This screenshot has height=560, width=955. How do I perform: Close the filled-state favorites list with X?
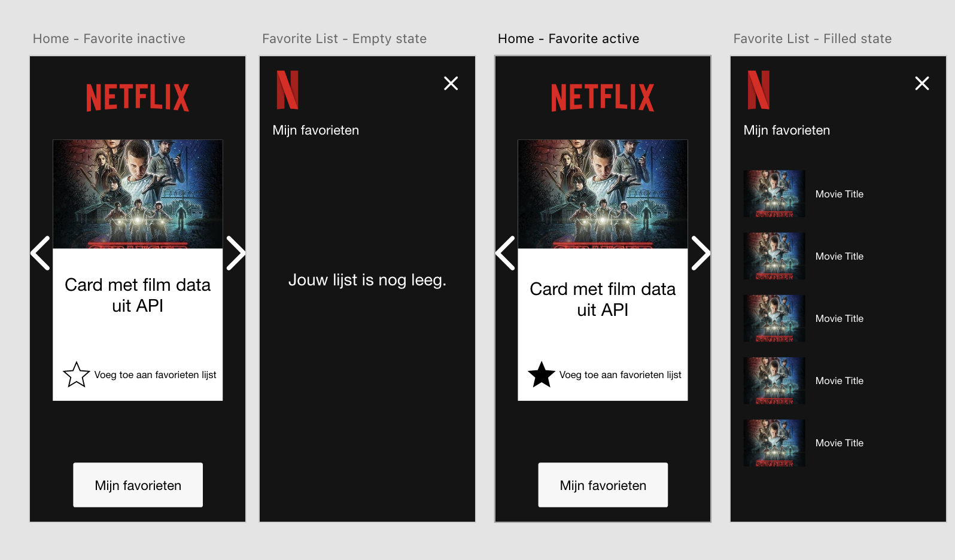(922, 83)
